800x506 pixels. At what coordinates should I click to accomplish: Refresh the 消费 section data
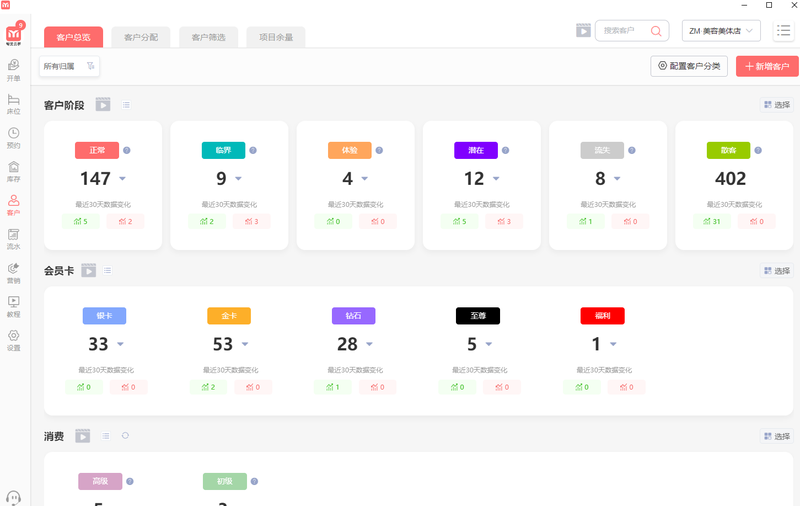click(x=125, y=436)
